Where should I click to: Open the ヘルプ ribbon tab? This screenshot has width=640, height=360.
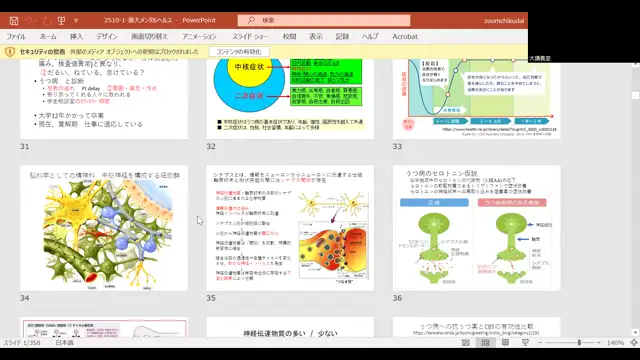pyautogui.click(x=370, y=37)
